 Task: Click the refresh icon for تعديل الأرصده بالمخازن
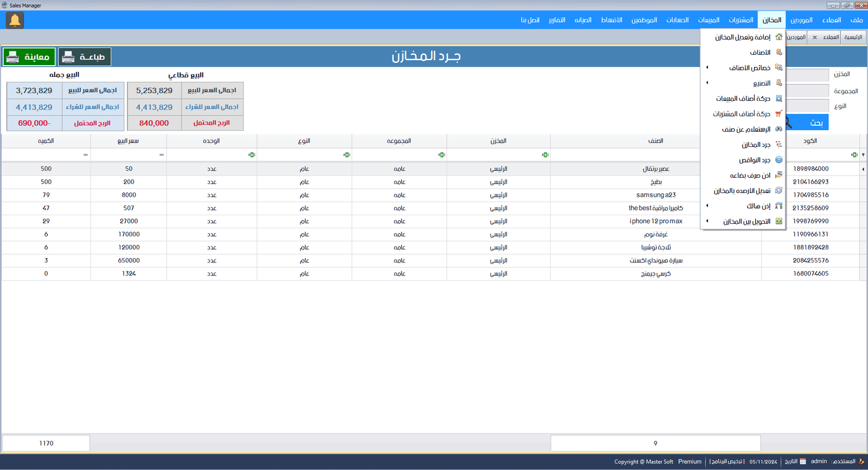click(x=778, y=191)
